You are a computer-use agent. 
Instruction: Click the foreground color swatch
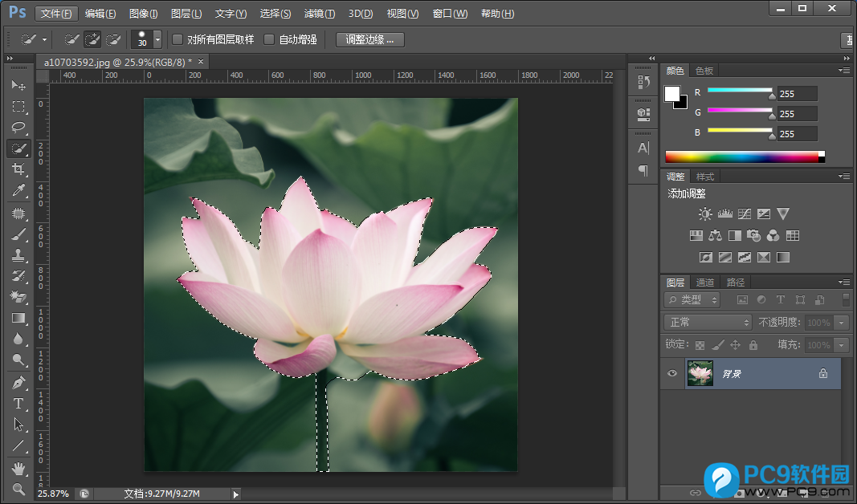pos(671,94)
